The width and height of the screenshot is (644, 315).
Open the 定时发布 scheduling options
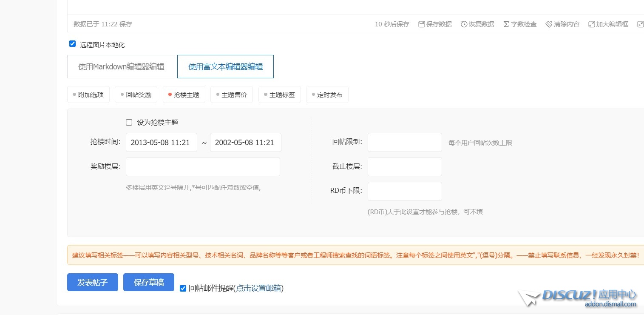point(327,95)
